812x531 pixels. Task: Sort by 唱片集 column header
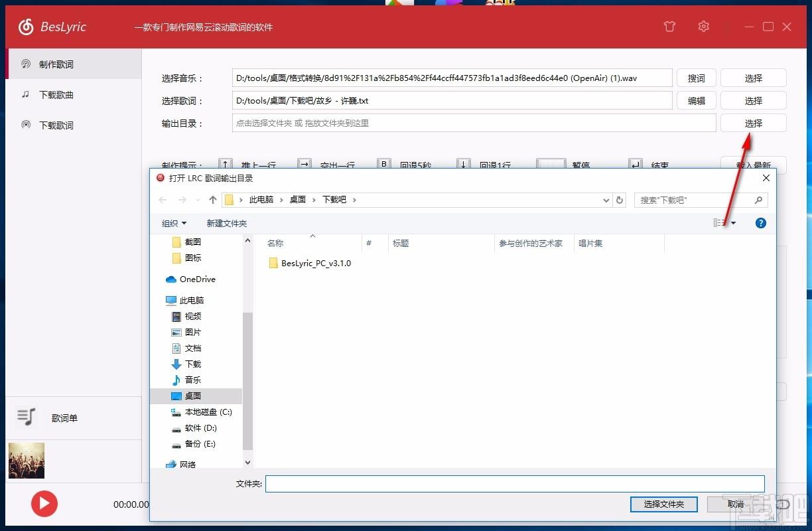619,243
